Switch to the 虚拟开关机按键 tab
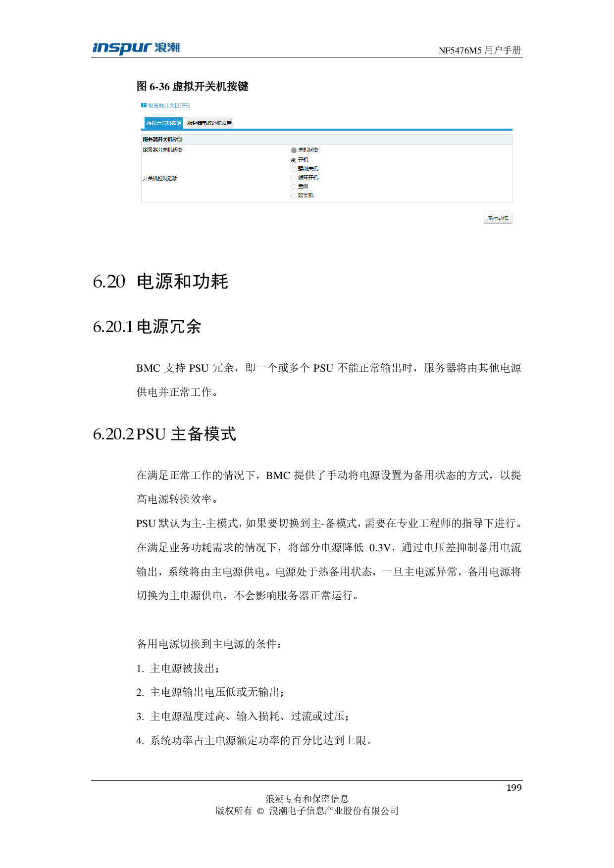Viewport: 614px width, 868px height. coord(164,123)
